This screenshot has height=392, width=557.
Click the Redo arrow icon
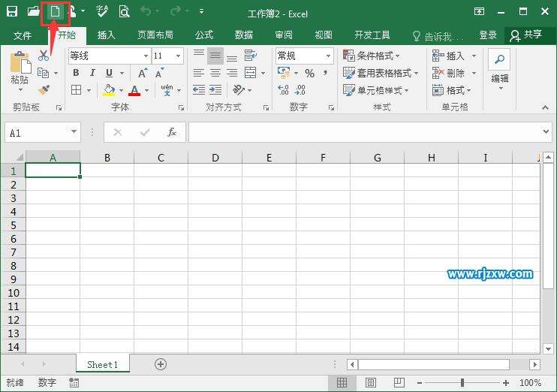(x=175, y=11)
